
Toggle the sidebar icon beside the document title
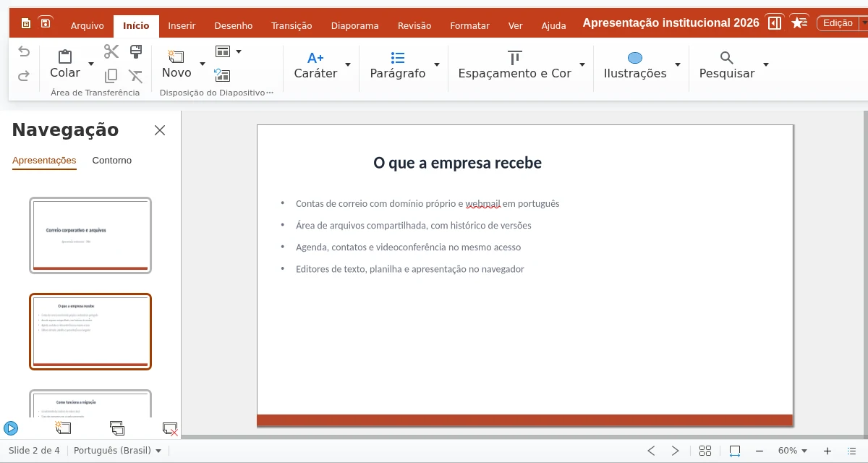[x=775, y=23]
